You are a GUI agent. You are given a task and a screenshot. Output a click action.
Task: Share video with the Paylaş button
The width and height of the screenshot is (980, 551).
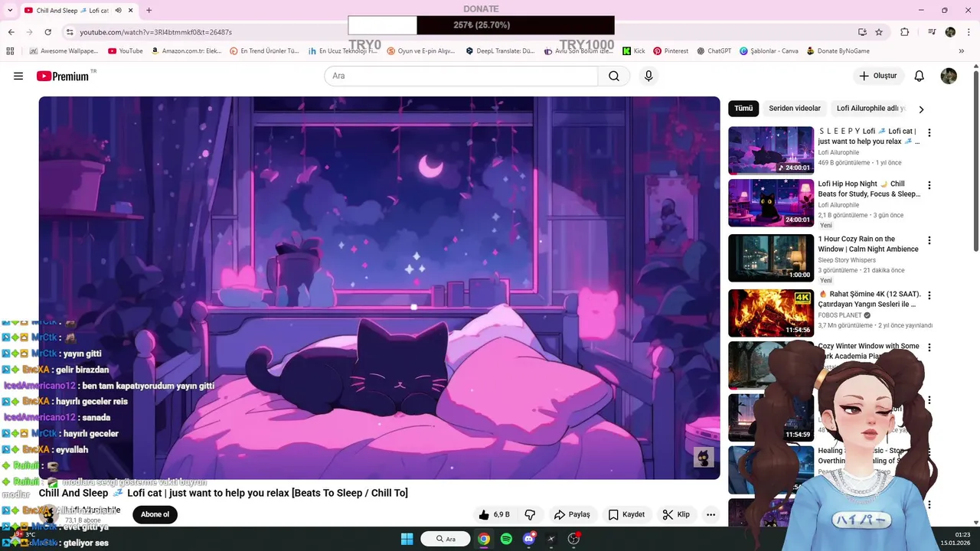click(572, 514)
